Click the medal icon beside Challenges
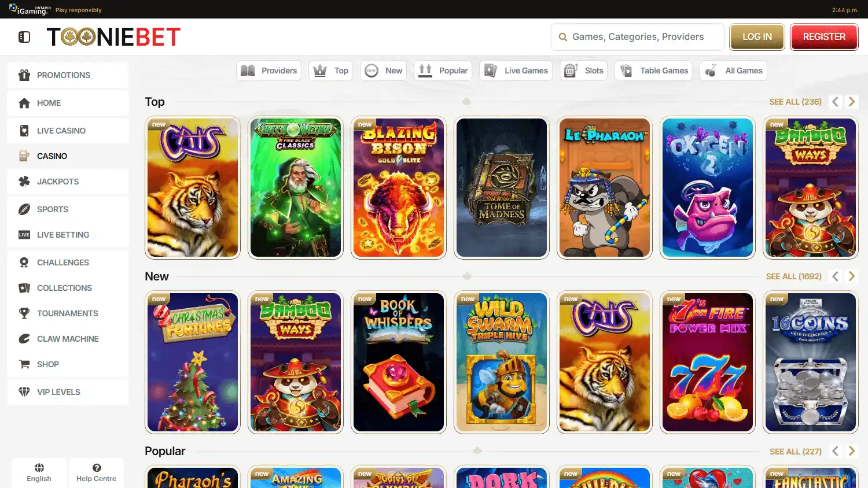 click(x=24, y=263)
